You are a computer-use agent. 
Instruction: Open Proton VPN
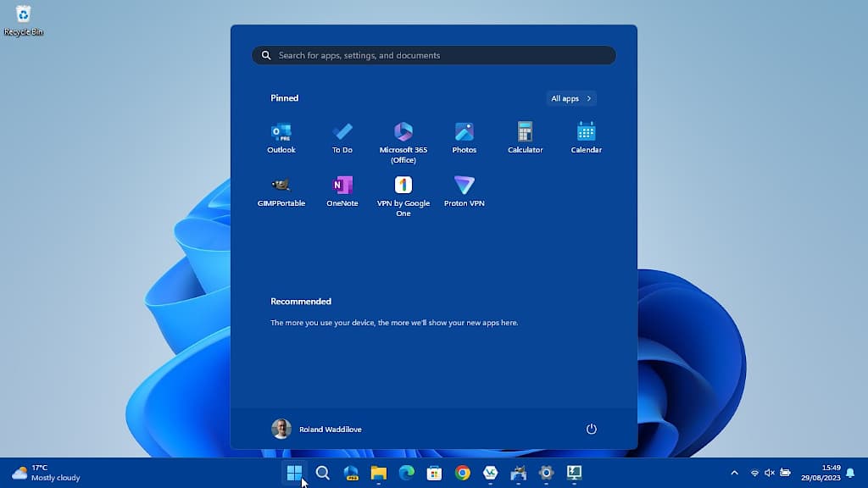tap(464, 186)
